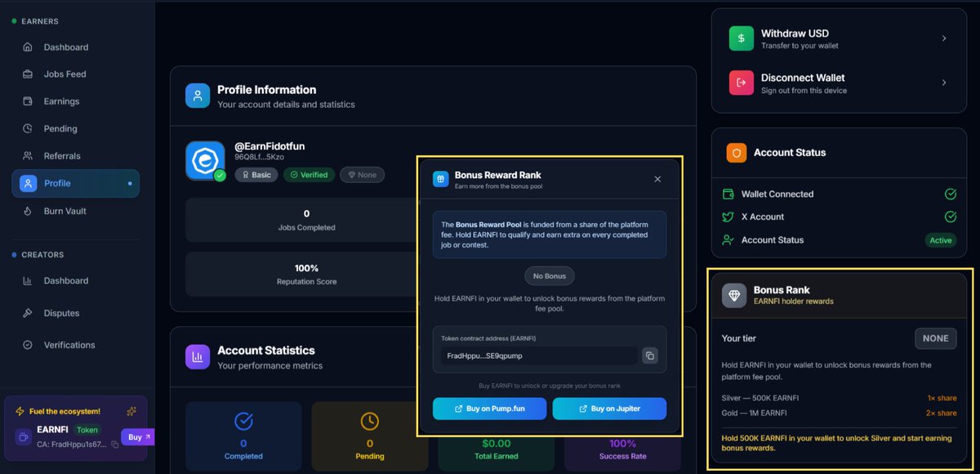Open the Disputes section icon
980x474 pixels.
27,312
